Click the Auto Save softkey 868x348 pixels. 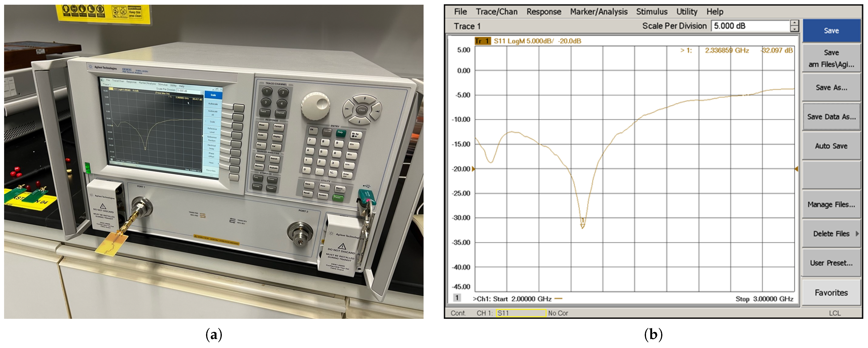point(831,146)
